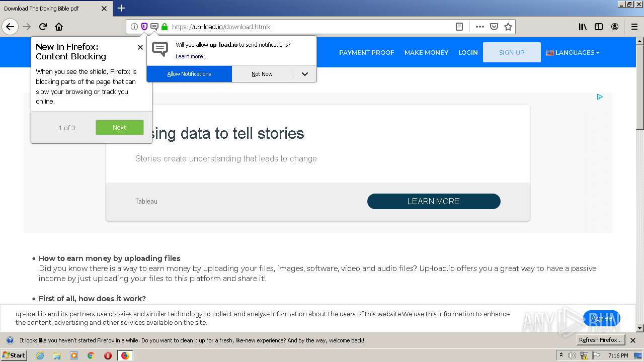
Task: Click the page scrollbar down arrow
Action: pyautogui.click(x=640, y=328)
